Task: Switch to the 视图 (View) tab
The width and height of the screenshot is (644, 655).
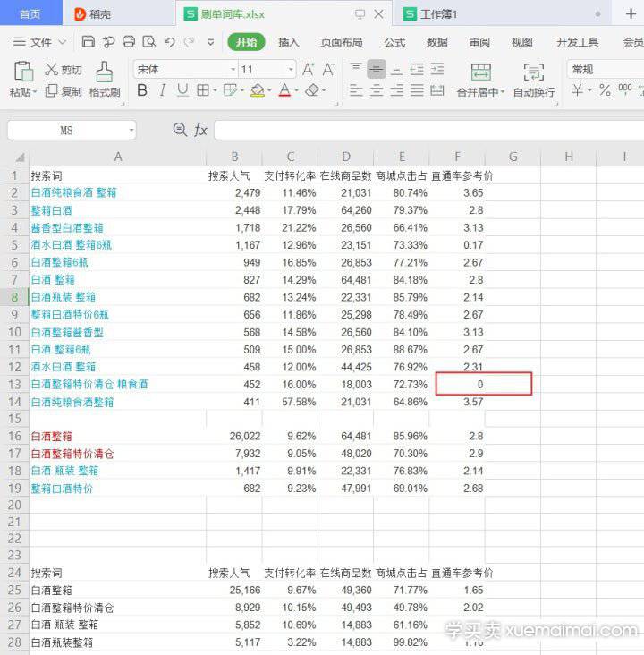Action: click(x=521, y=42)
